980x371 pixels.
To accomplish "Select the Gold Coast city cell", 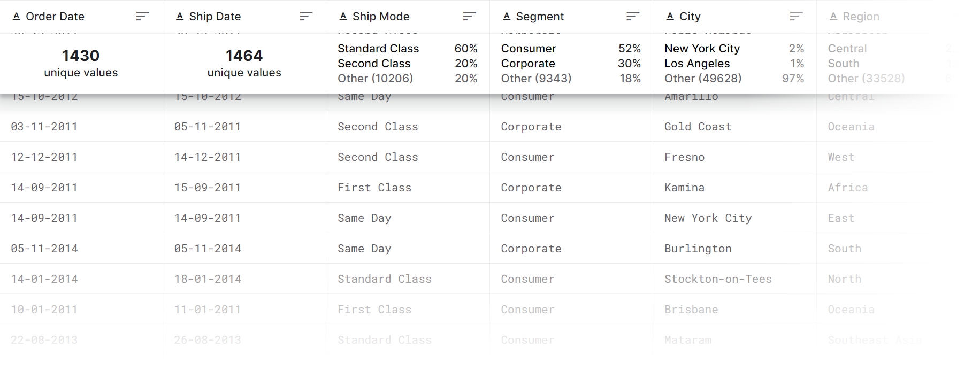I will pyautogui.click(x=698, y=127).
